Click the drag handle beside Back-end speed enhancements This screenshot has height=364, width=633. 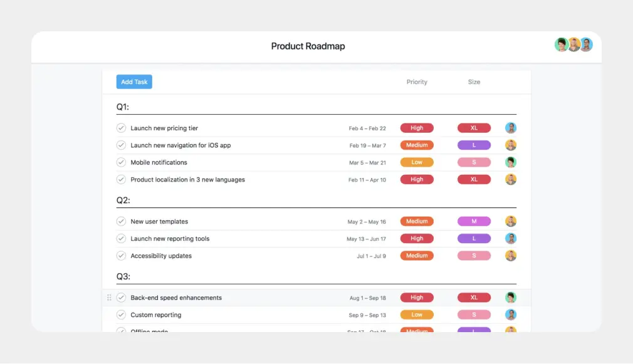(x=110, y=298)
